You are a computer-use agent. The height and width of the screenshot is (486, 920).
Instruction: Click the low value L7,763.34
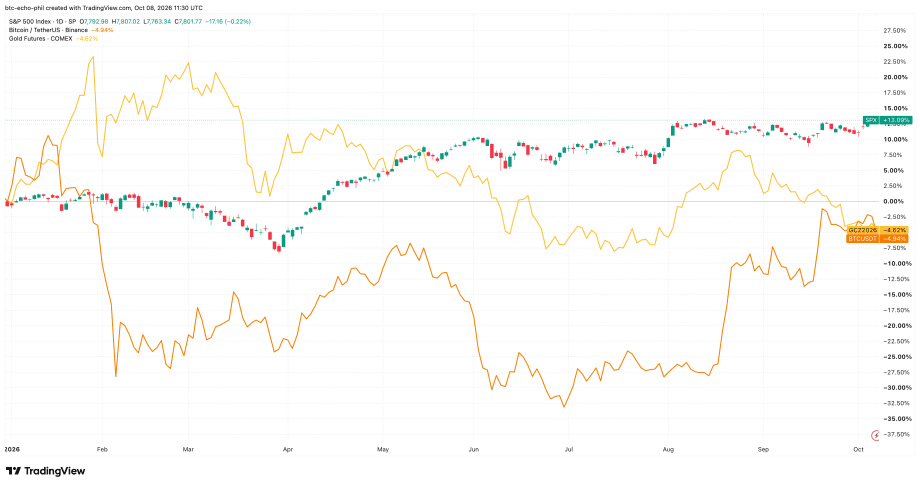coord(157,22)
